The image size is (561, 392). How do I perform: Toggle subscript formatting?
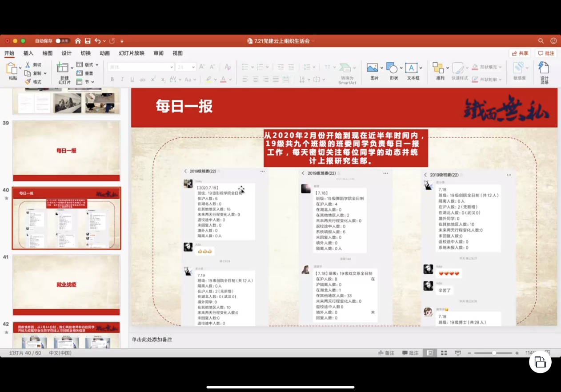(163, 80)
